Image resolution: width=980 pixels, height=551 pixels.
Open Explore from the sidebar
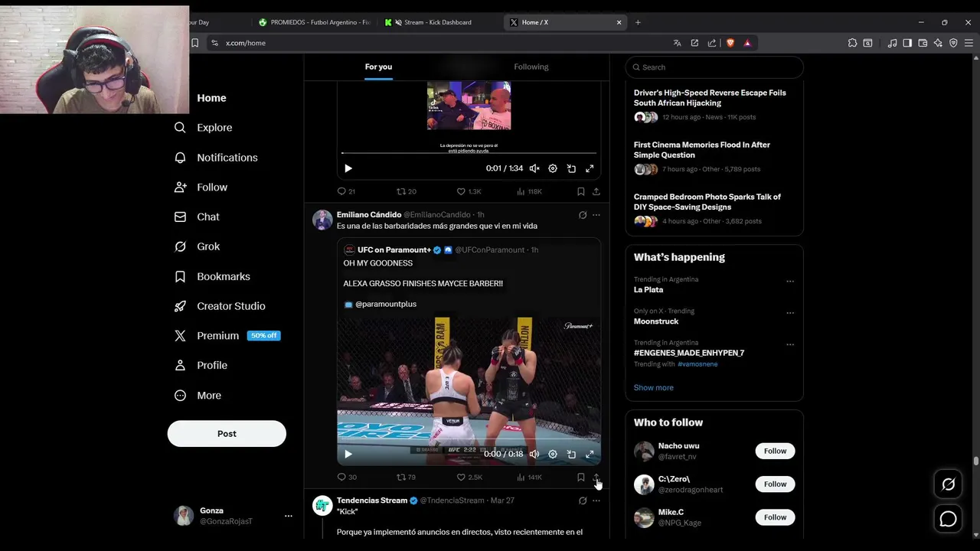[203, 128]
